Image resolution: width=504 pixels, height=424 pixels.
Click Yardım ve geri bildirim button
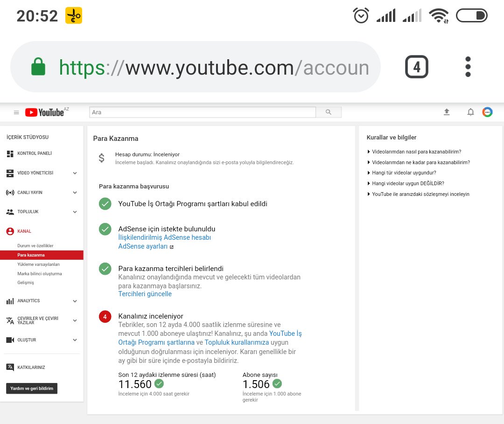tap(32, 389)
